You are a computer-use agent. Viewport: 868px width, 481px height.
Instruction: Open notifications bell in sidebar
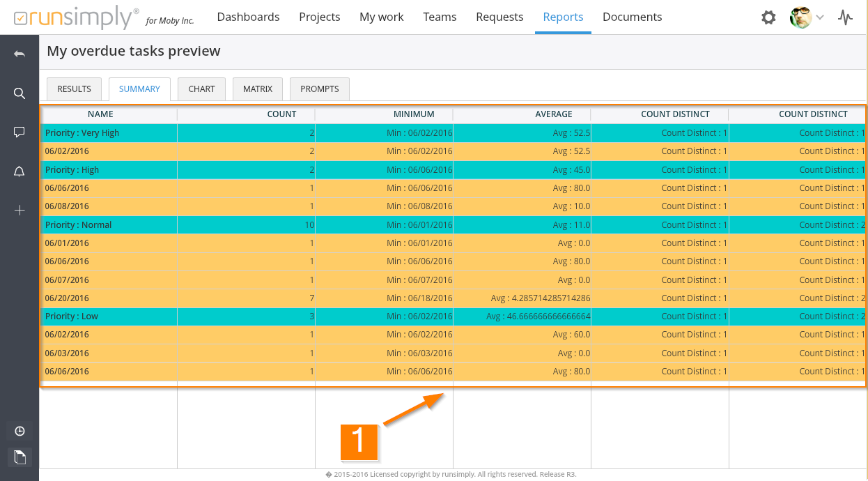point(20,171)
